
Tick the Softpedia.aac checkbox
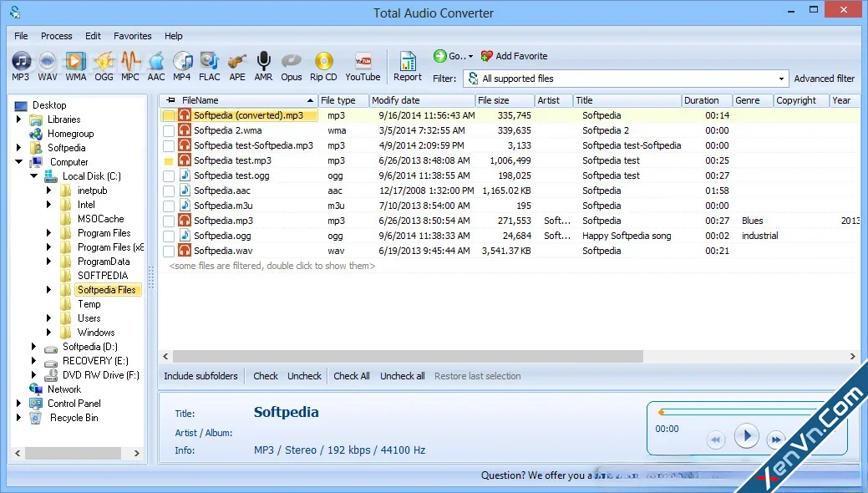pyautogui.click(x=169, y=191)
